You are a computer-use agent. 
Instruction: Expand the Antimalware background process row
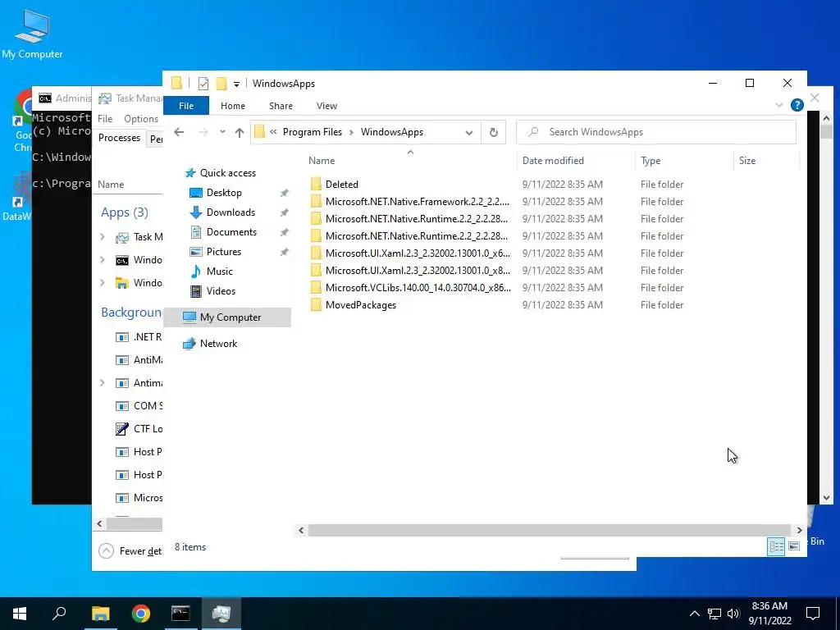click(103, 383)
